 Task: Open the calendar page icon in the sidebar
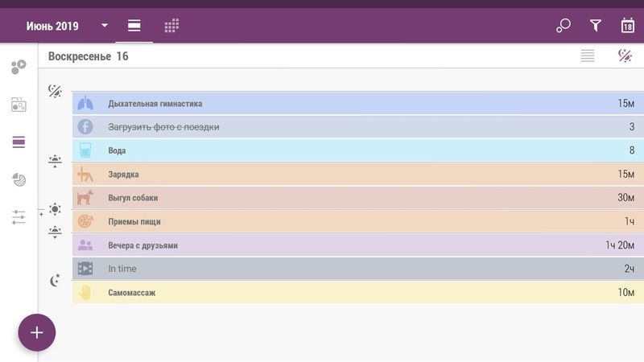click(19, 105)
